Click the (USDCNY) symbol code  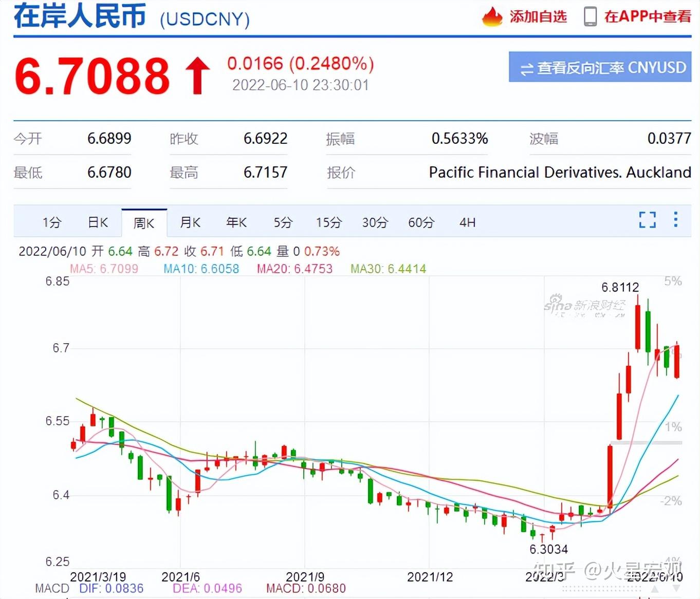tap(205, 19)
